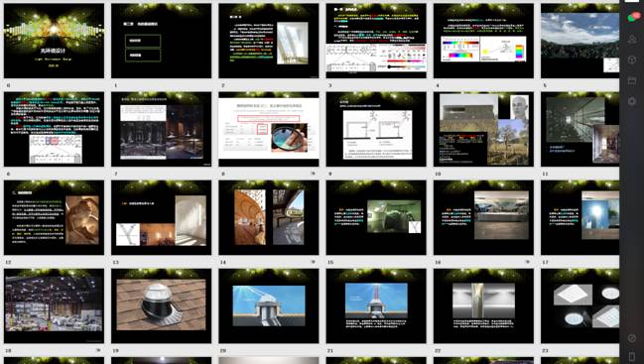
Task: Select slide 18 showing warehouse interior
Action: [54, 305]
